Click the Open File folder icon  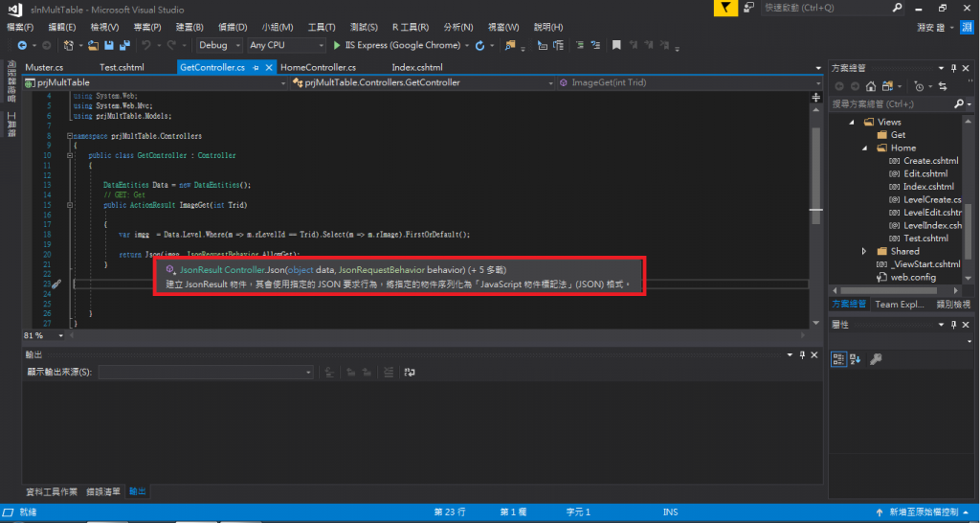(94, 46)
